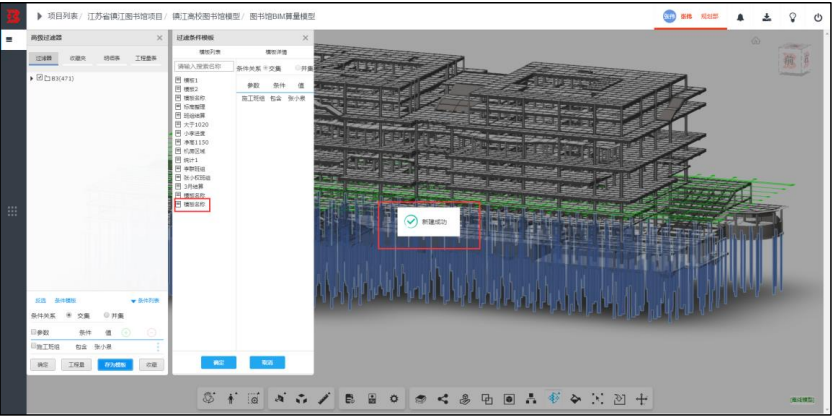833x416 pixels.
Task: Select template 3月结算 in list
Action: [193, 186]
